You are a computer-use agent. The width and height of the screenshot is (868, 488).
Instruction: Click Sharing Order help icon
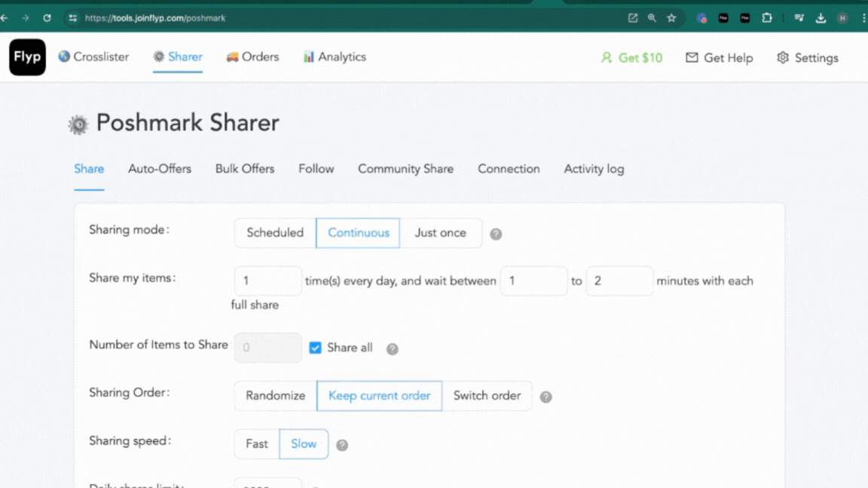(x=546, y=398)
